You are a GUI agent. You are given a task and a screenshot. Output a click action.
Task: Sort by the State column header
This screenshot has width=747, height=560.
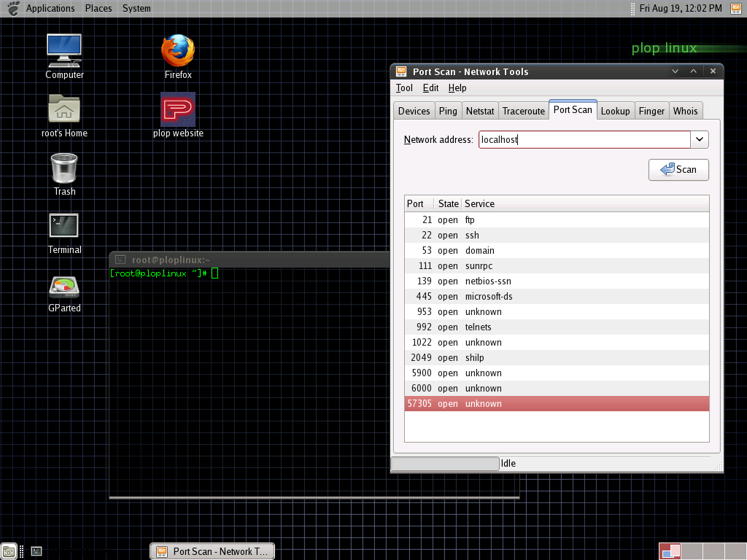(448, 203)
